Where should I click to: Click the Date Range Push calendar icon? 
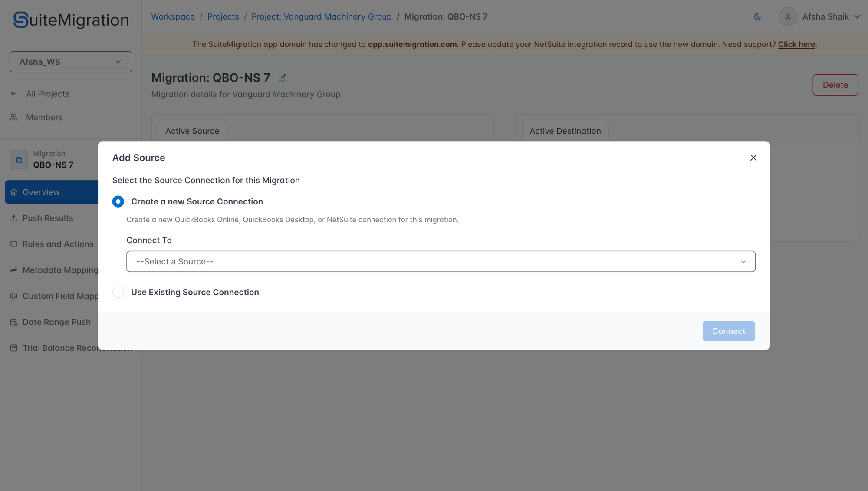[x=14, y=322]
